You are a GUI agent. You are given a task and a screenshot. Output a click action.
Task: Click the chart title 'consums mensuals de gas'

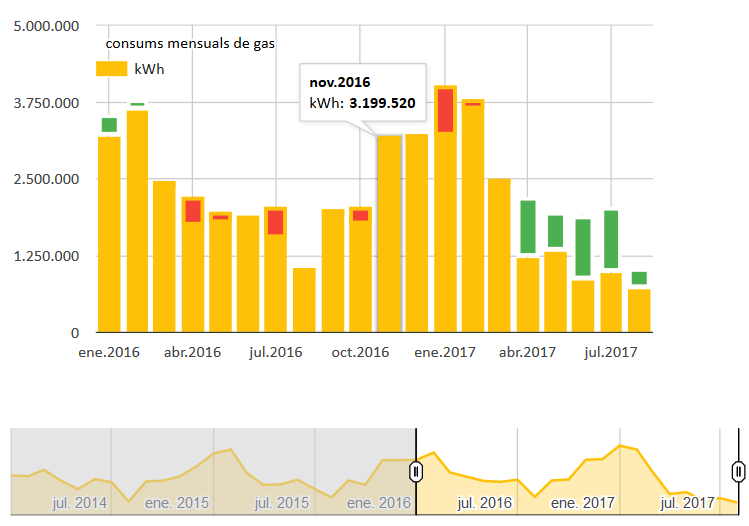(x=190, y=43)
